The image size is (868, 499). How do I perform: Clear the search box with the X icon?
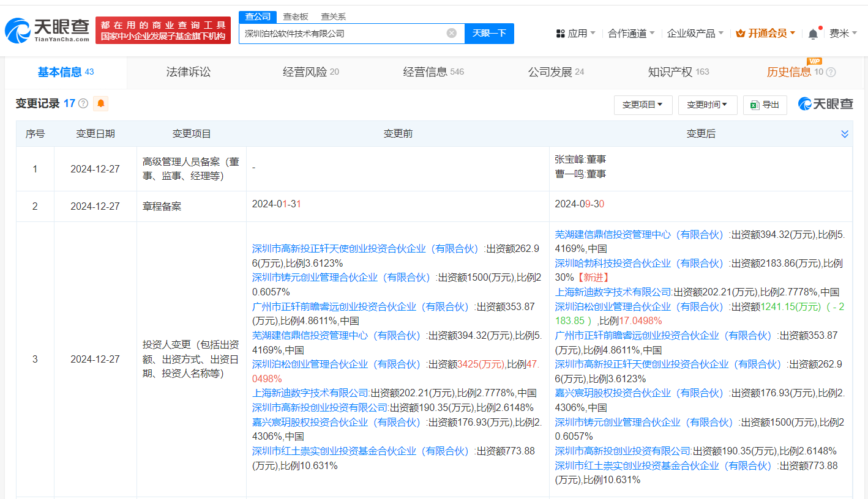452,33
